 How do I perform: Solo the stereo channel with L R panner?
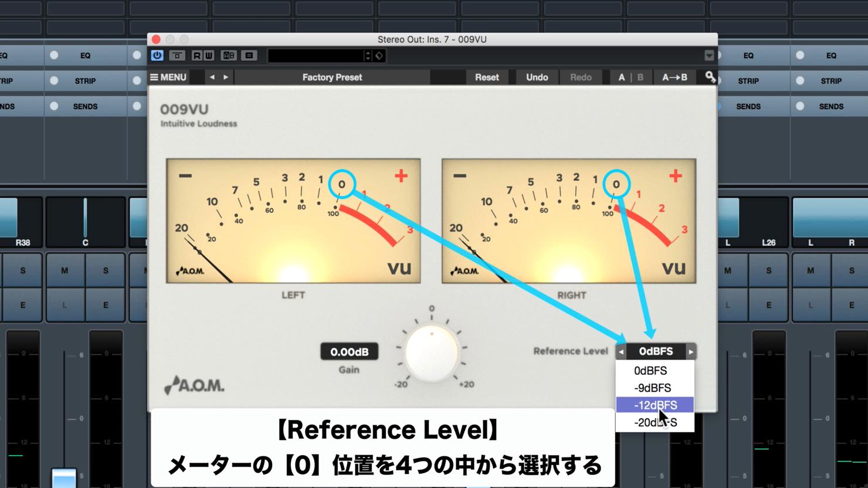(852, 270)
